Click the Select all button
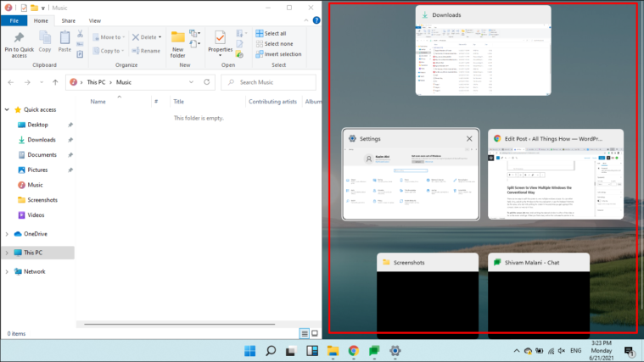 271,33
